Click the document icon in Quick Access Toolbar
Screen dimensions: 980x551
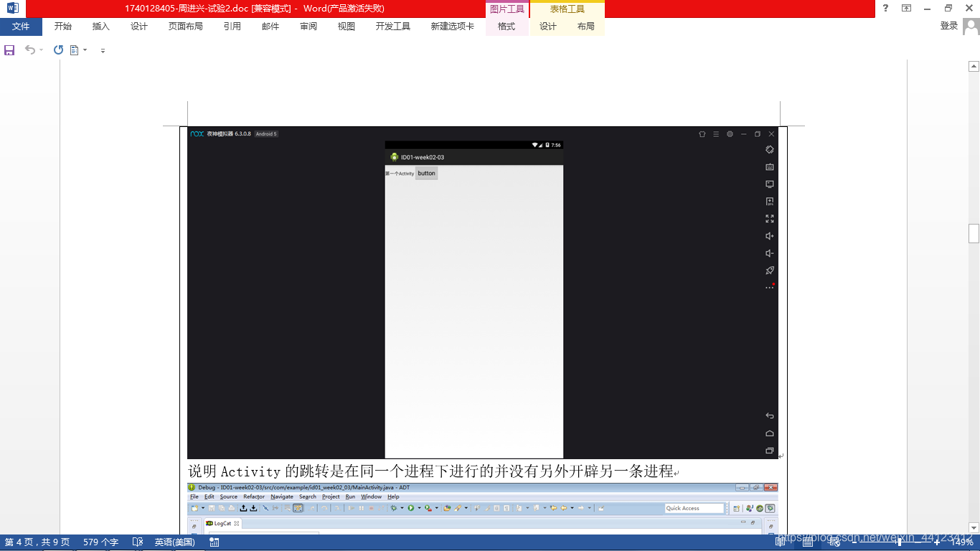tap(74, 50)
